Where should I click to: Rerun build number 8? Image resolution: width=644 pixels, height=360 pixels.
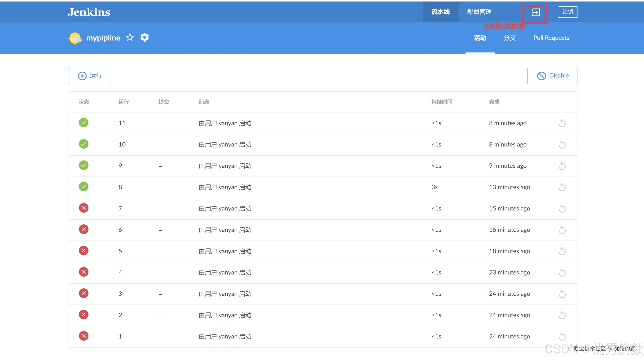click(x=562, y=187)
